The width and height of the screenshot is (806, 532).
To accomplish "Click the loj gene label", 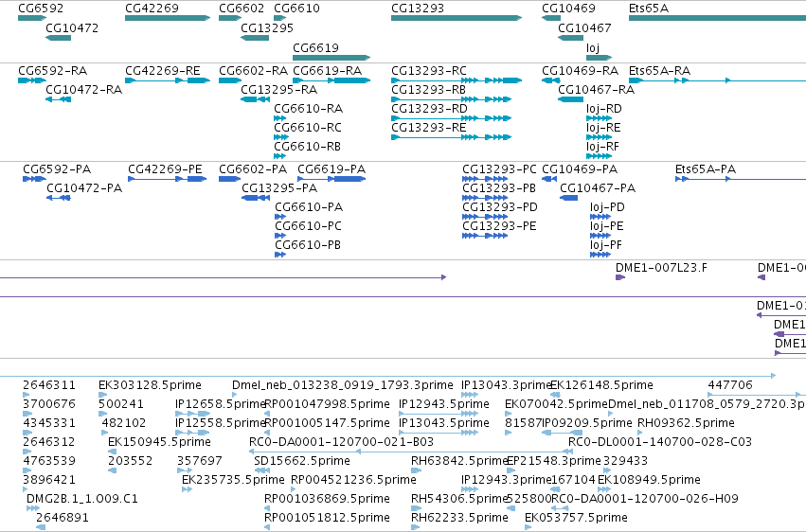I will pyautogui.click(x=593, y=47).
